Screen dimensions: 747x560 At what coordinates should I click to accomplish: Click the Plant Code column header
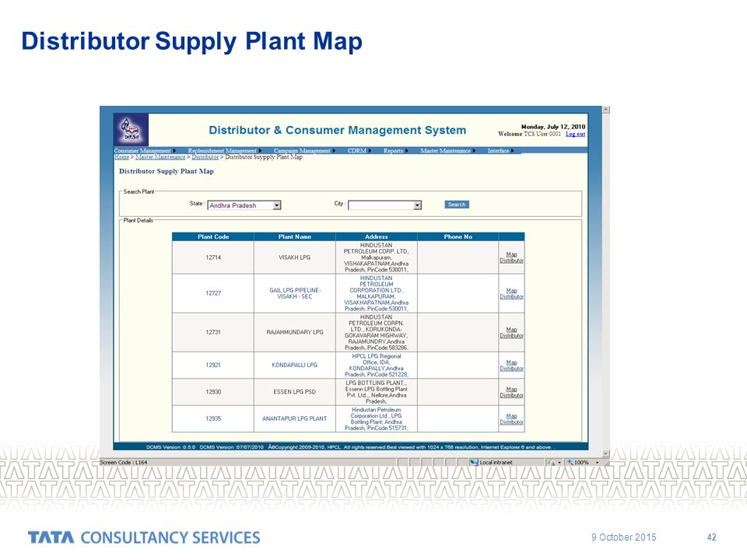coord(213,236)
